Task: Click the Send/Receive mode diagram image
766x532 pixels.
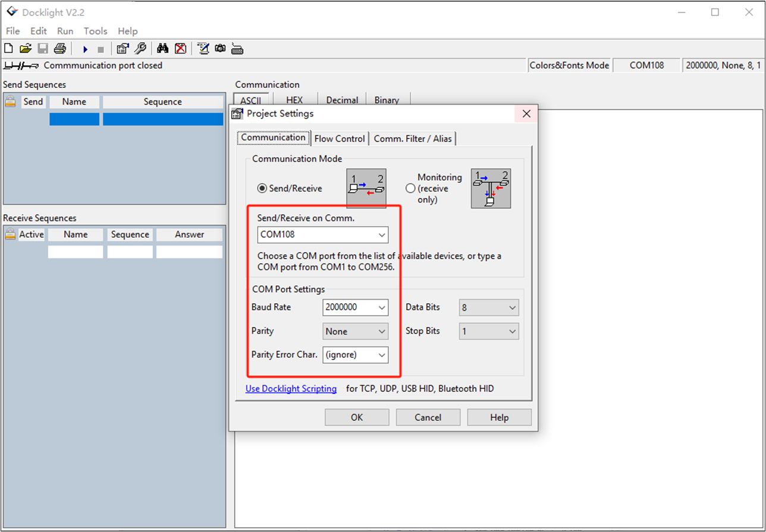Action: pyautogui.click(x=366, y=188)
